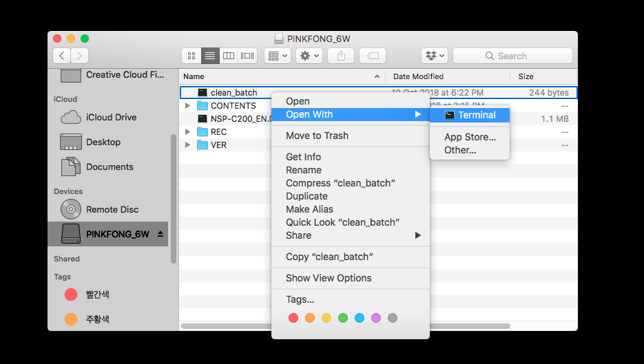The width and height of the screenshot is (644, 364).
Task: Choose Compress "clean_batch"
Action: pos(351,184)
